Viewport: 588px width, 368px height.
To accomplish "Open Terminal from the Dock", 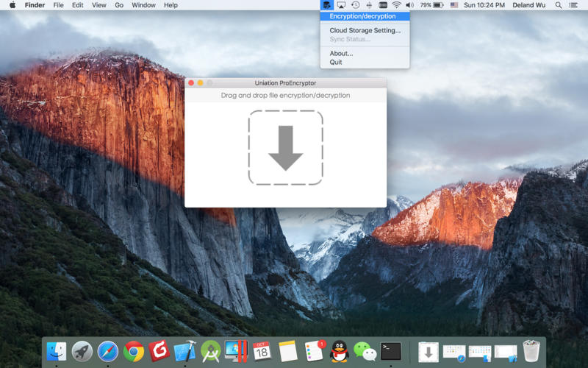I will click(391, 352).
